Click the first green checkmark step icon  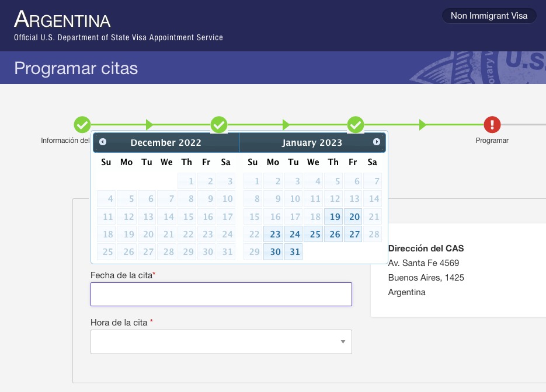coord(82,124)
